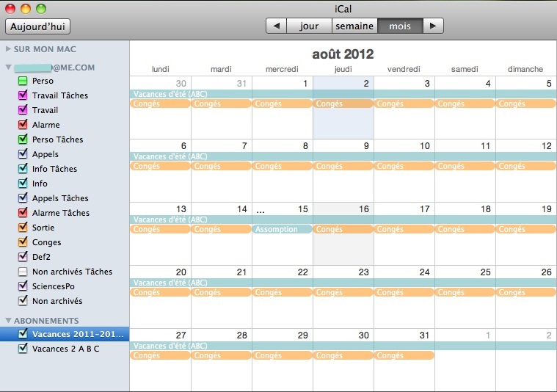Click the green zoom window button

click(x=41, y=9)
